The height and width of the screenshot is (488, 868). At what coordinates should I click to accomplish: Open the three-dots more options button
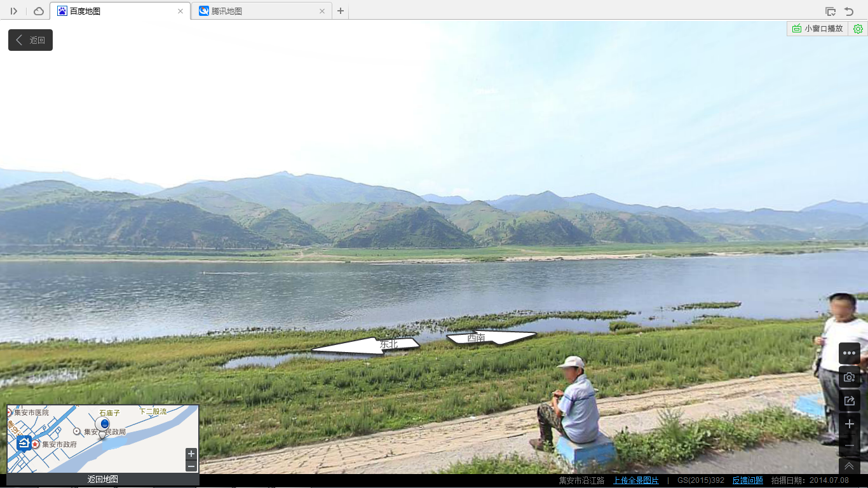[x=850, y=353]
